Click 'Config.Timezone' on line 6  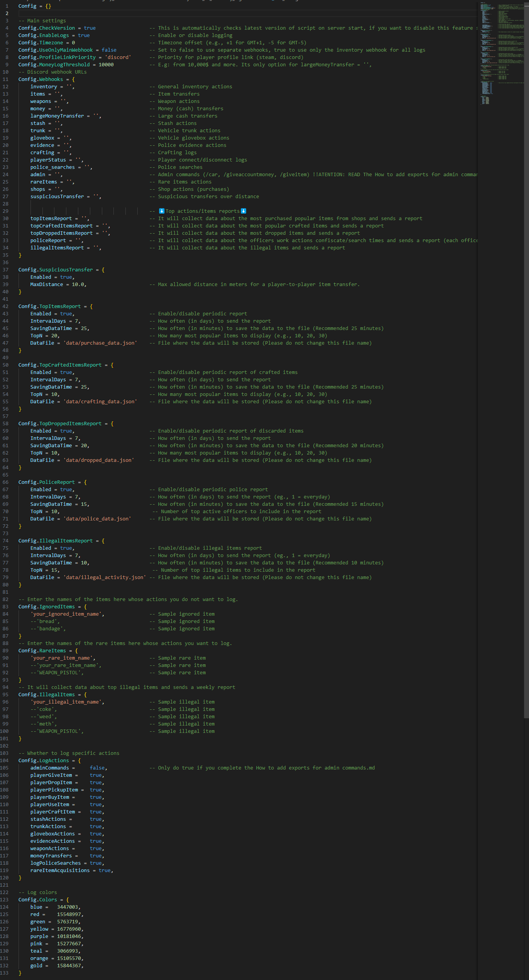coord(41,42)
